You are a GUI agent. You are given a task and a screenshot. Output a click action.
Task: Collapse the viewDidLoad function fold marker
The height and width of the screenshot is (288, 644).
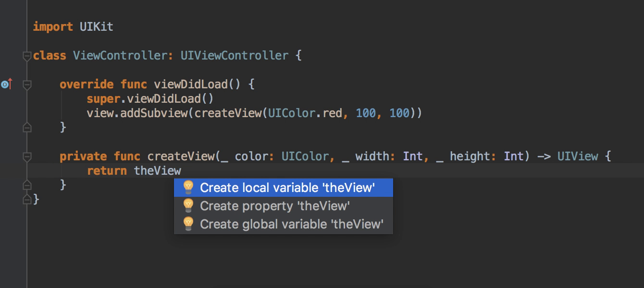pos(27,84)
